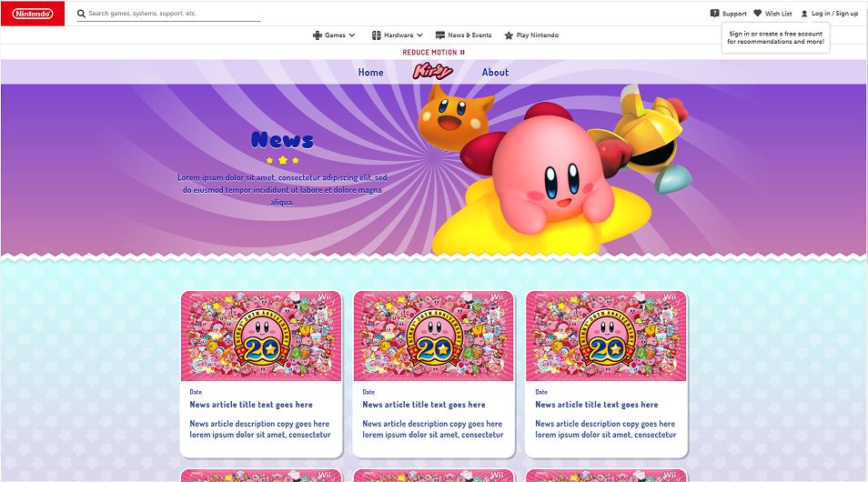Expand the Hardware dropdown chevron

419,35
